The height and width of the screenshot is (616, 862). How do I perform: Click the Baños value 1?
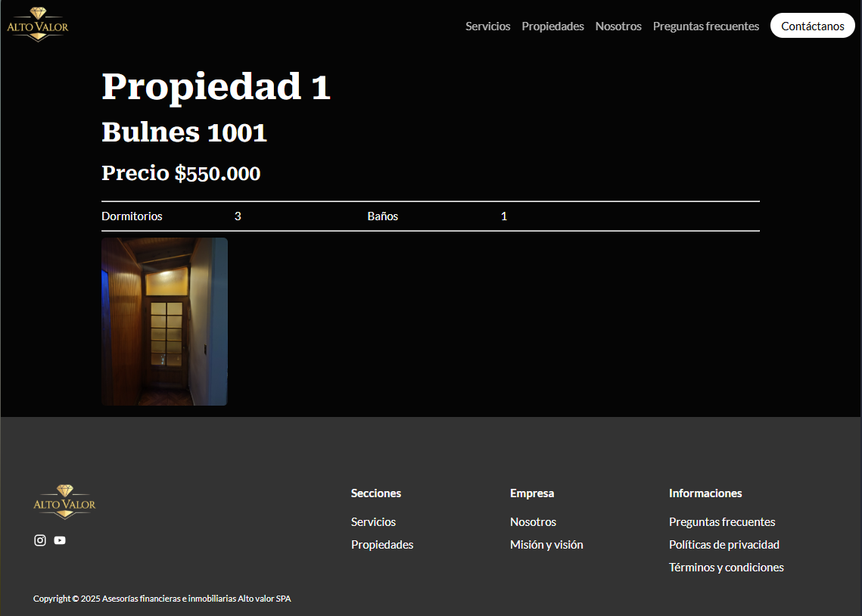[503, 216]
